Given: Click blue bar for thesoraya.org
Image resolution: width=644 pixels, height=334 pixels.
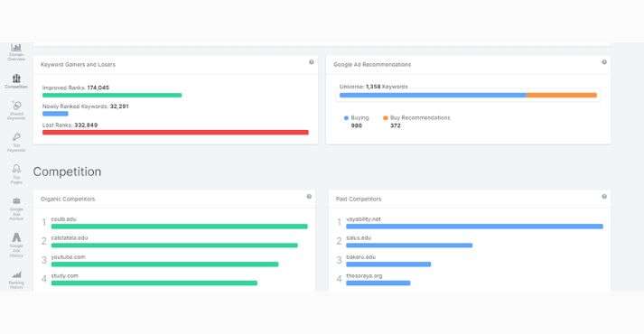Looking at the screenshot, I should coord(378,283).
